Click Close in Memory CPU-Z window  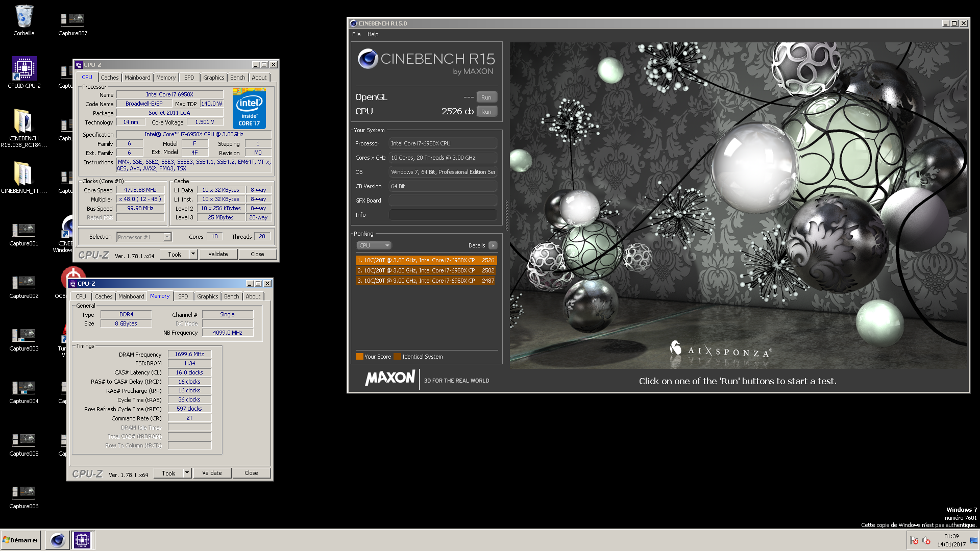tap(251, 473)
